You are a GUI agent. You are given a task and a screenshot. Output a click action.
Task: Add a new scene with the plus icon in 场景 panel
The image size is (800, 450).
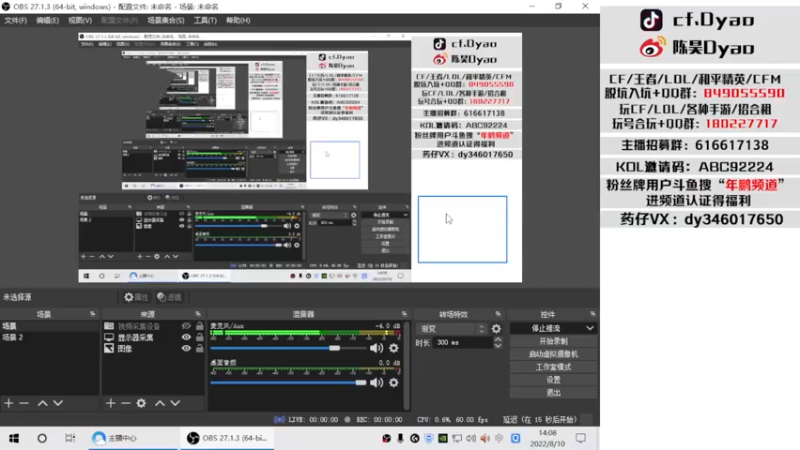click(x=9, y=403)
